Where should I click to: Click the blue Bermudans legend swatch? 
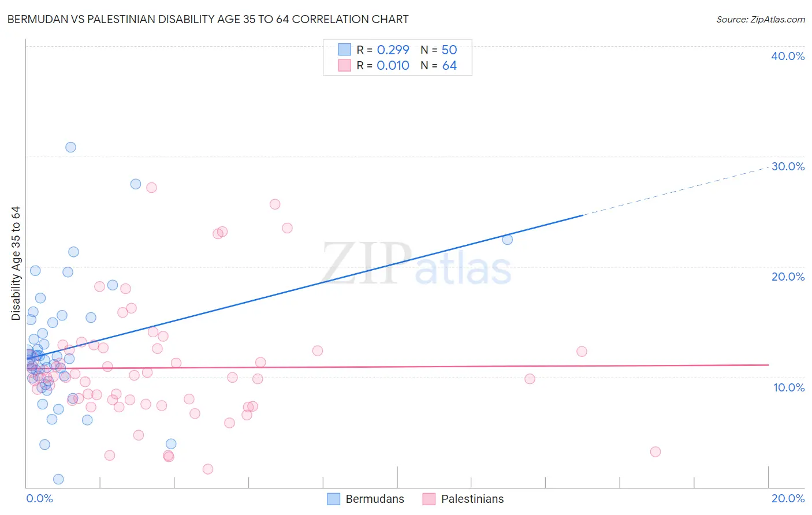333,499
